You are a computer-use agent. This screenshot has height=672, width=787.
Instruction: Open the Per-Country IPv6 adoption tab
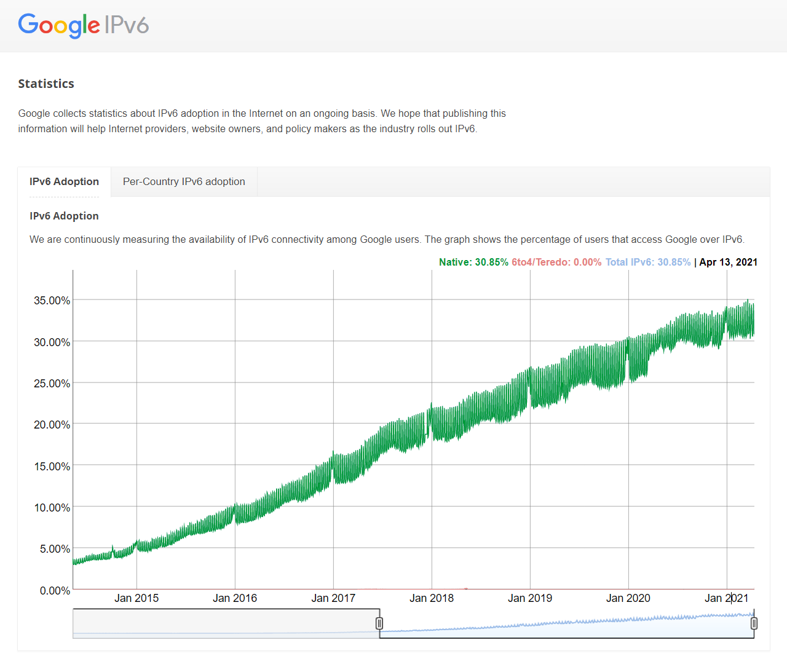pyautogui.click(x=184, y=181)
